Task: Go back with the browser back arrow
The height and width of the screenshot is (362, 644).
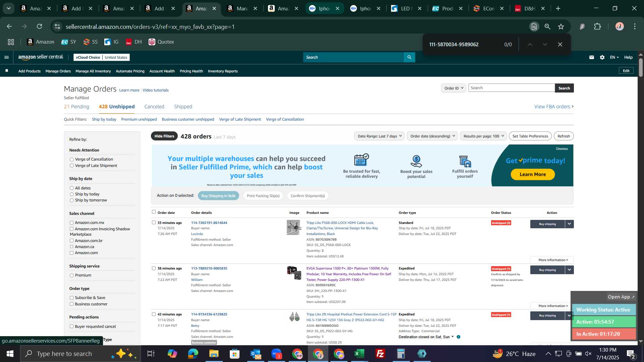Action: coord(9,26)
